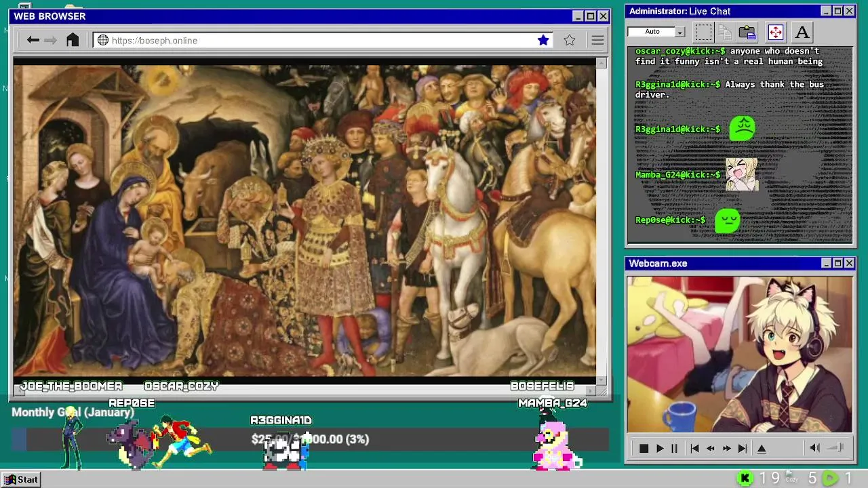Click the nativity painting in the browser
868x488 pixels.
tap(304, 220)
